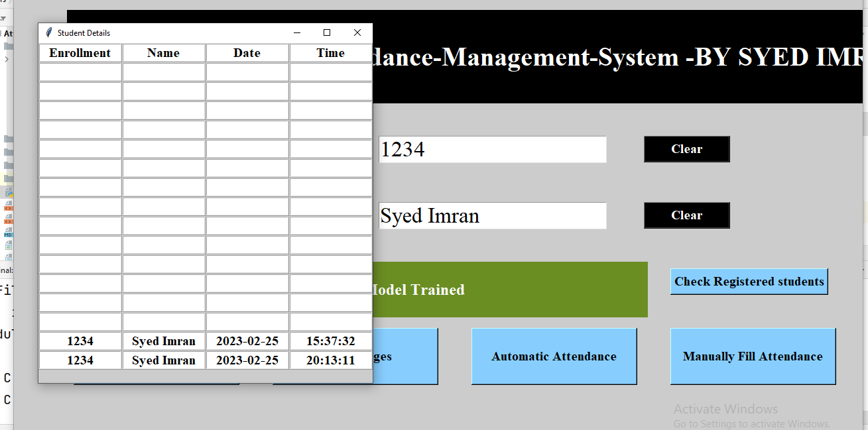Open Manually Fill Attendance

click(753, 356)
